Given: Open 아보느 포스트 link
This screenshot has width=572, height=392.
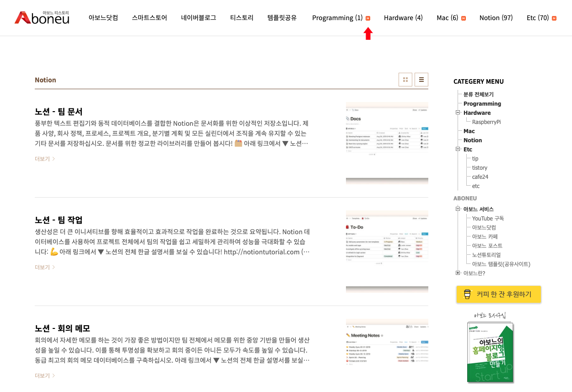Looking at the screenshot, I should tap(487, 246).
